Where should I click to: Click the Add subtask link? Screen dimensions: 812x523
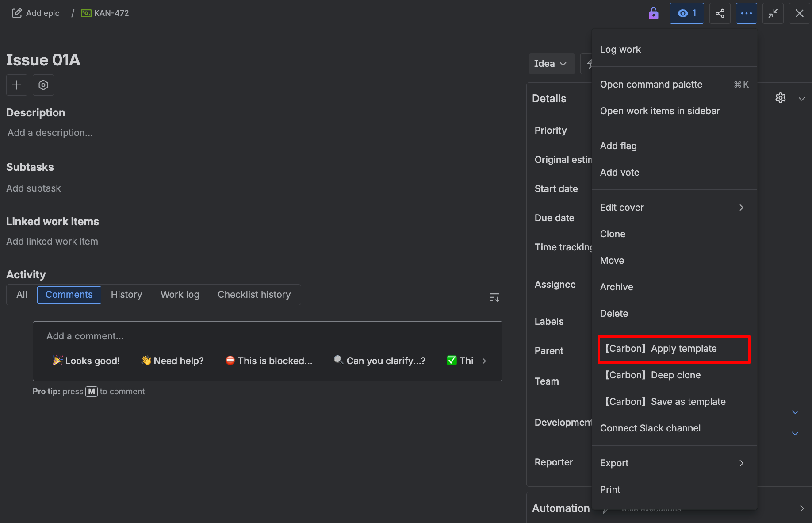click(34, 188)
